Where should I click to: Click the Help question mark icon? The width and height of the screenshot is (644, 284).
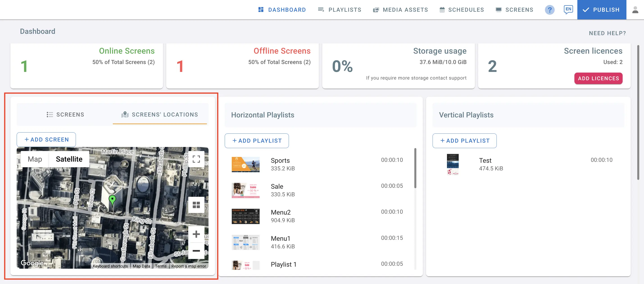549,9
